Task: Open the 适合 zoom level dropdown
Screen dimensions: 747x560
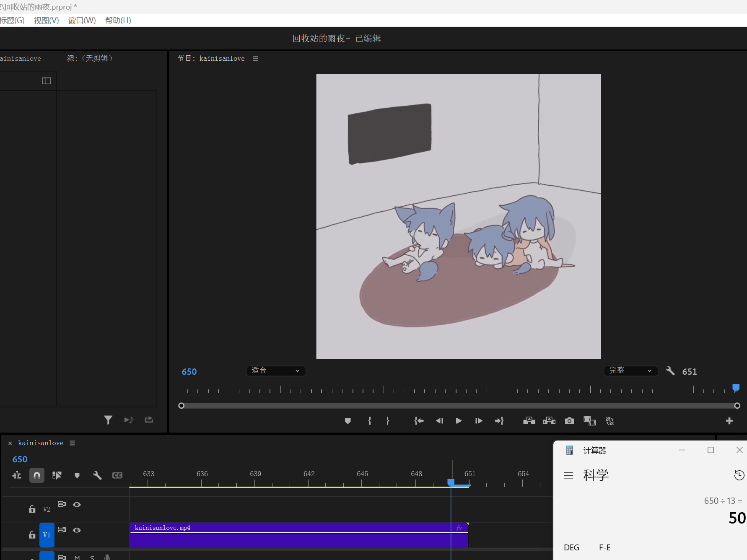Action: coord(275,371)
